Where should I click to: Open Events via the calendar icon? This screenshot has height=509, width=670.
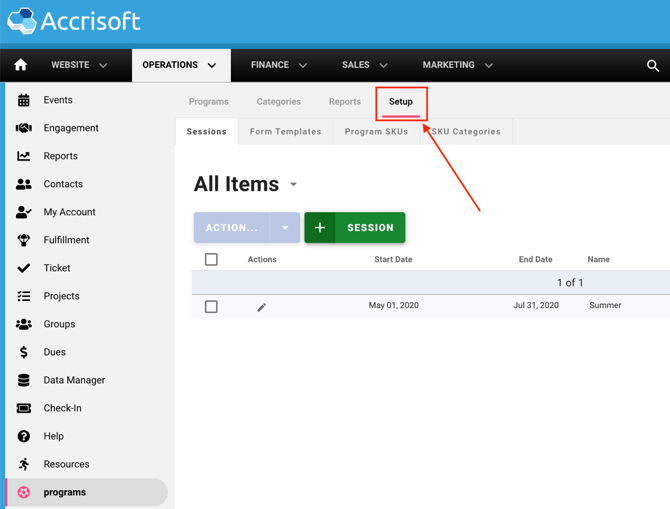pyautogui.click(x=24, y=100)
